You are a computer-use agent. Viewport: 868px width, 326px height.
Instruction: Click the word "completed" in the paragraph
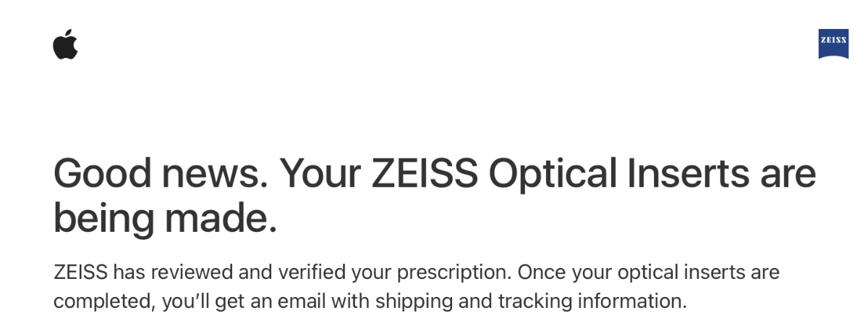(x=103, y=301)
